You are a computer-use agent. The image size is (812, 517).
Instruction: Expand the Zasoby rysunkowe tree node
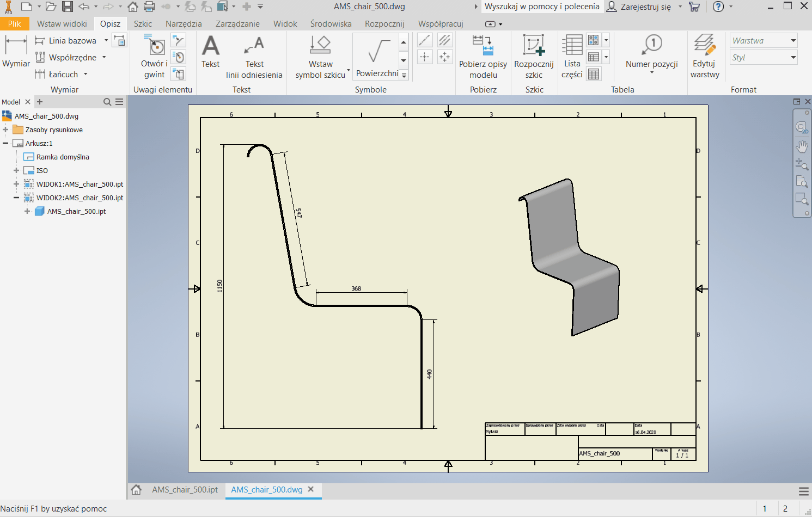point(5,130)
